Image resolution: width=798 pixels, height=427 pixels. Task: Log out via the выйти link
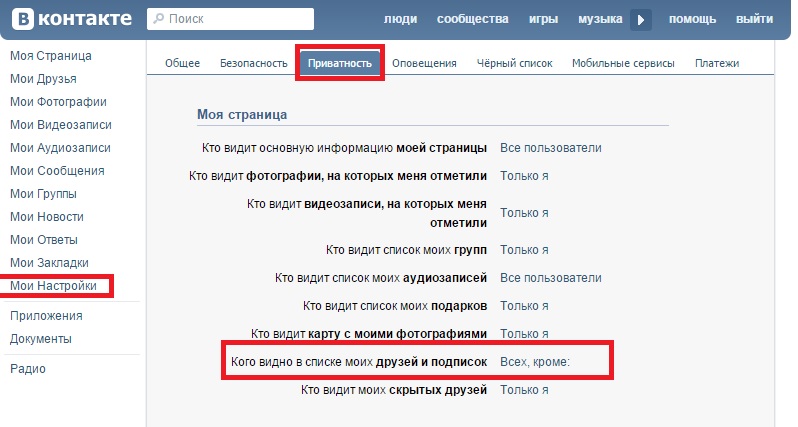(754, 19)
